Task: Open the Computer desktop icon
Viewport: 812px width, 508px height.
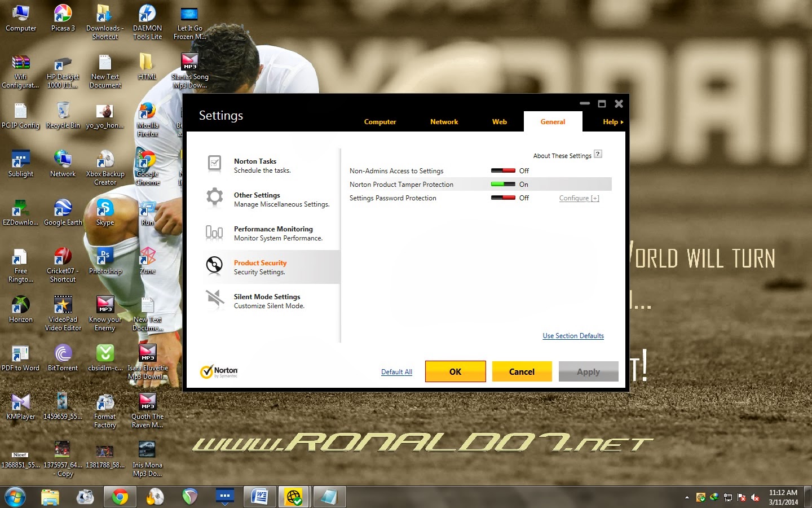Action: pyautogui.click(x=21, y=18)
